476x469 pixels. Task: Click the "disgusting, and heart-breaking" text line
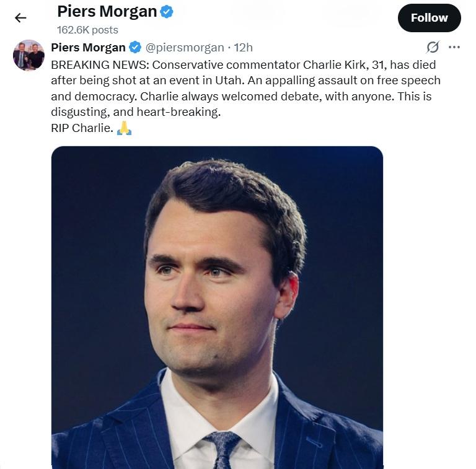click(x=135, y=113)
